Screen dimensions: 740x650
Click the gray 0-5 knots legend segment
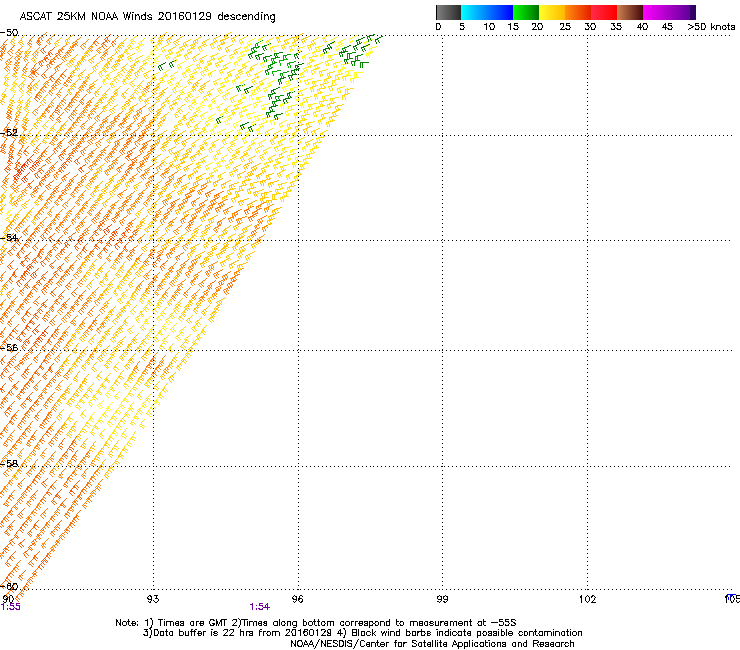point(448,12)
